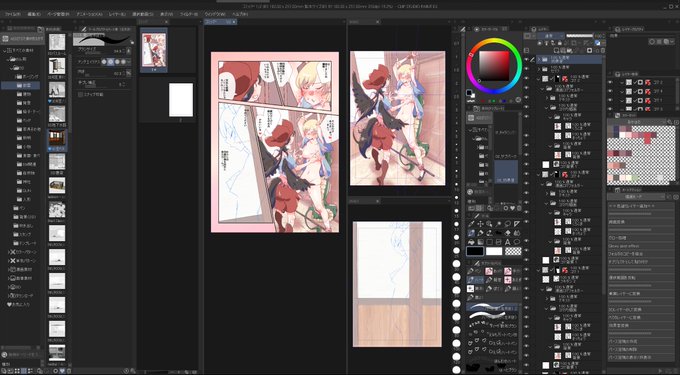The image size is (680, 375).
Task: Hide the second folder layer from top
Action: [x=526, y=69]
